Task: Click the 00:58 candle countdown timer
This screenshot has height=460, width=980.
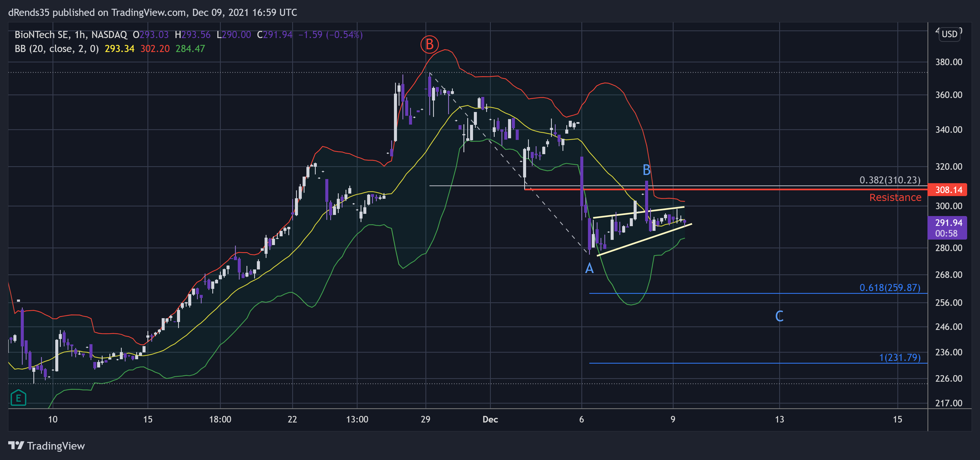Action: point(947,234)
